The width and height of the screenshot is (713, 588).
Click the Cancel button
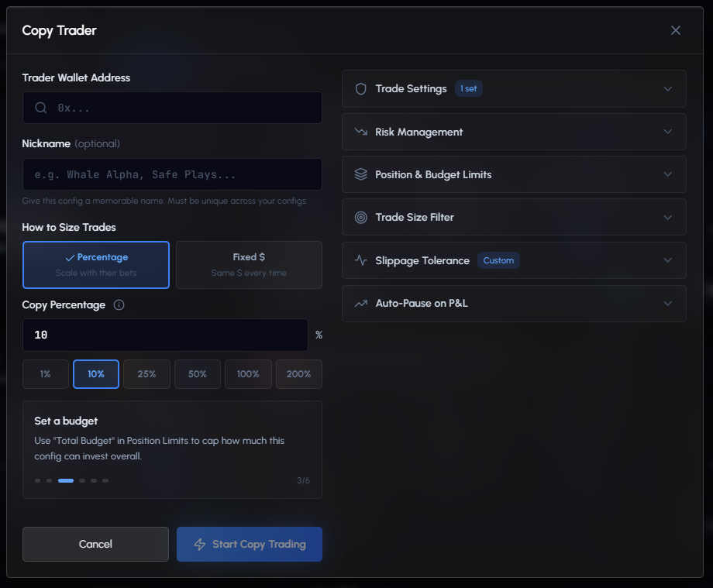click(95, 544)
